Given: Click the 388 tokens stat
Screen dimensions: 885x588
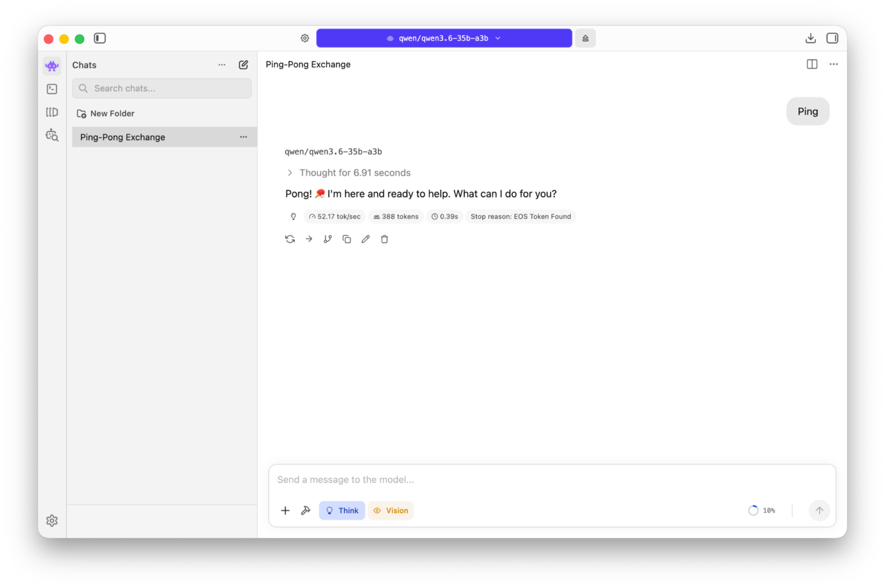Looking at the screenshot, I should (x=396, y=217).
